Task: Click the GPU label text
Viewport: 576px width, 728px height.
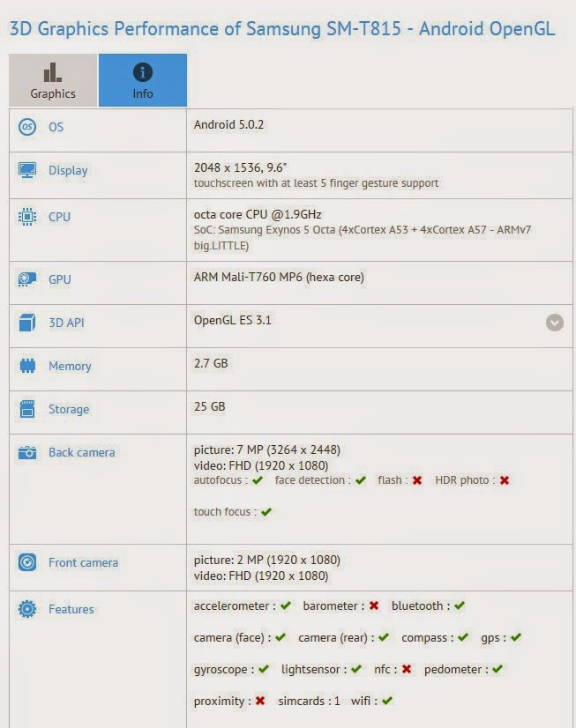Action: (60, 279)
